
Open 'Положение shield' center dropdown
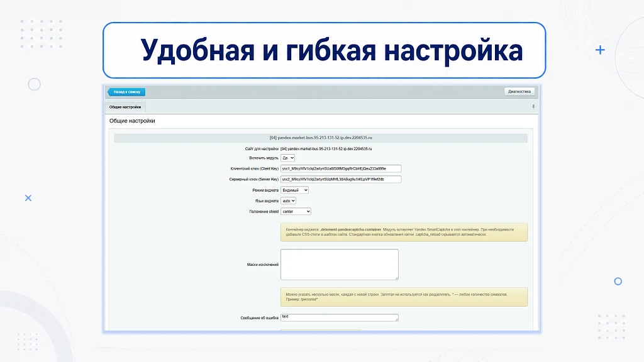[296, 211]
